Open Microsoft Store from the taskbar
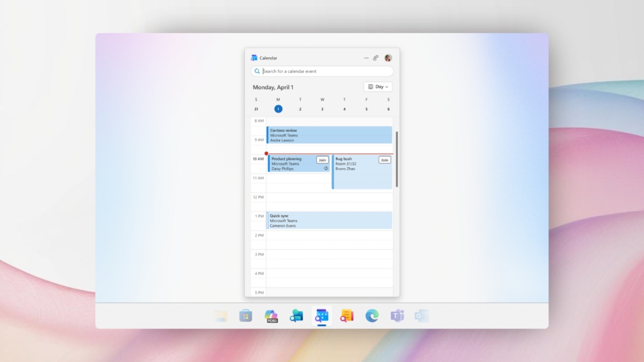Image resolution: width=644 pixels, height=362 pixels. coord(246,316)
